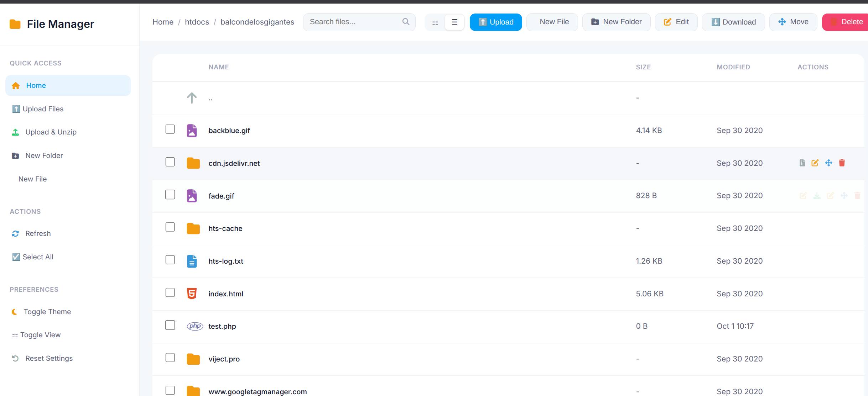868x396 pixels.
Task: Click the PHP icon of test.php
Action: (x=195, y=326)
